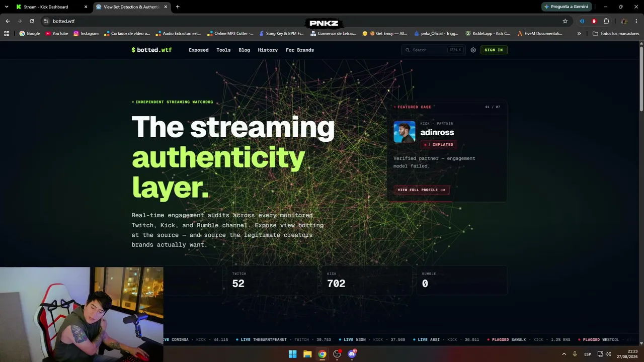This screenshot has width=644, height=362.
Task: Open the Chrome extensions puzzle icon
Action: pyautogui.click(x=606, y=21)
